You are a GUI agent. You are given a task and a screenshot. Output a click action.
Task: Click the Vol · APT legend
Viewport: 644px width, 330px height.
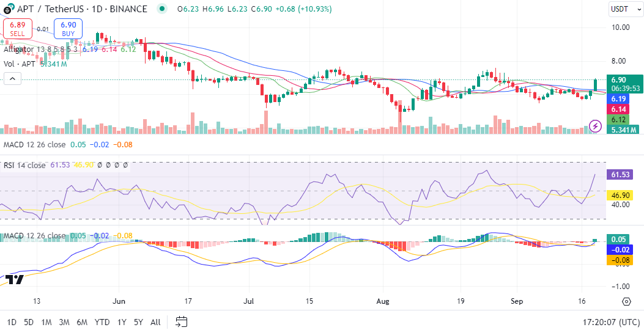[21, 64]
